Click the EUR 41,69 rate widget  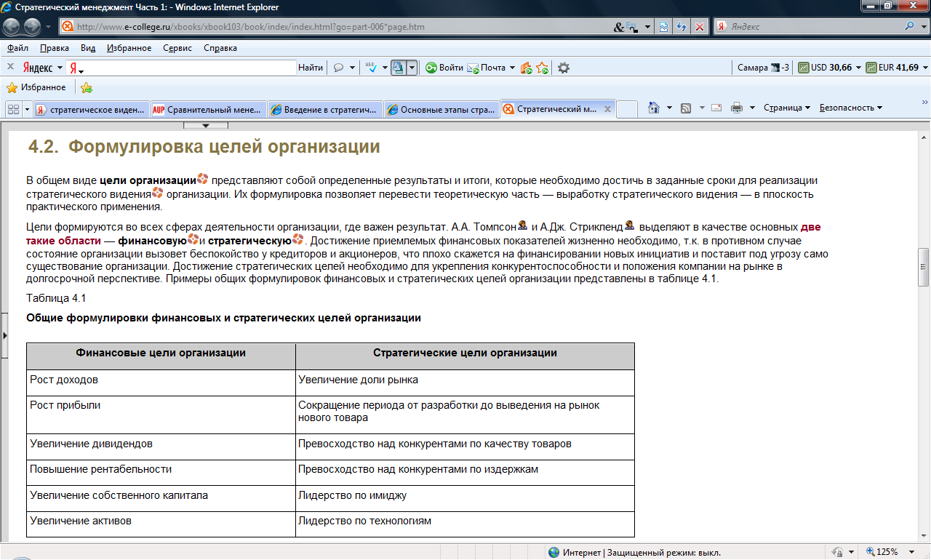click(x=891, y=68)
